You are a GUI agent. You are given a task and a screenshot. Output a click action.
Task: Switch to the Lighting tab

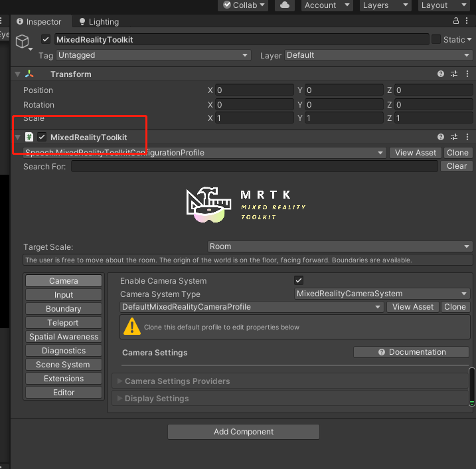pos(99,21)
